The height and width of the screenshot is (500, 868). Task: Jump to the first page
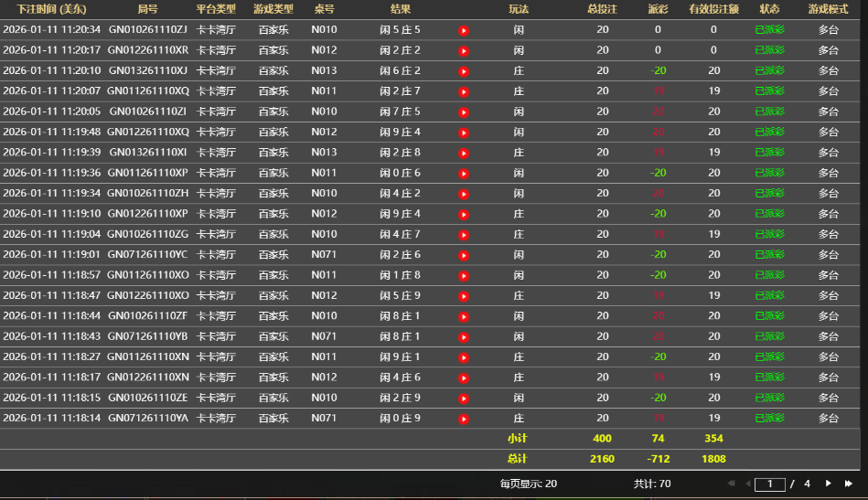730,484
